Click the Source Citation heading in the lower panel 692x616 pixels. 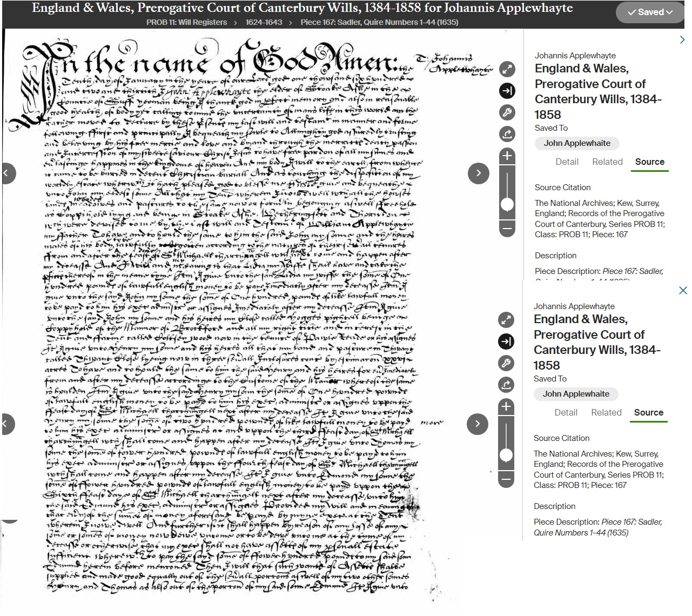561,438
